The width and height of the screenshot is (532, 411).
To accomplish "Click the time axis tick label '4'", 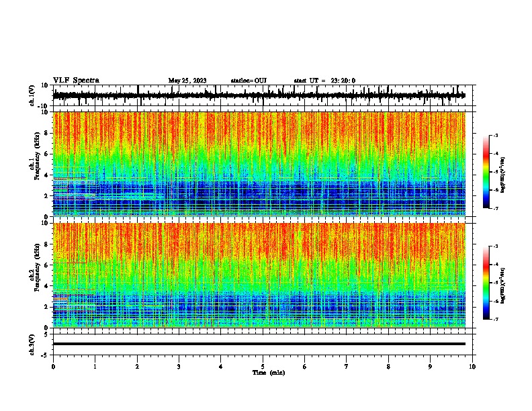I will click(221, 367).
